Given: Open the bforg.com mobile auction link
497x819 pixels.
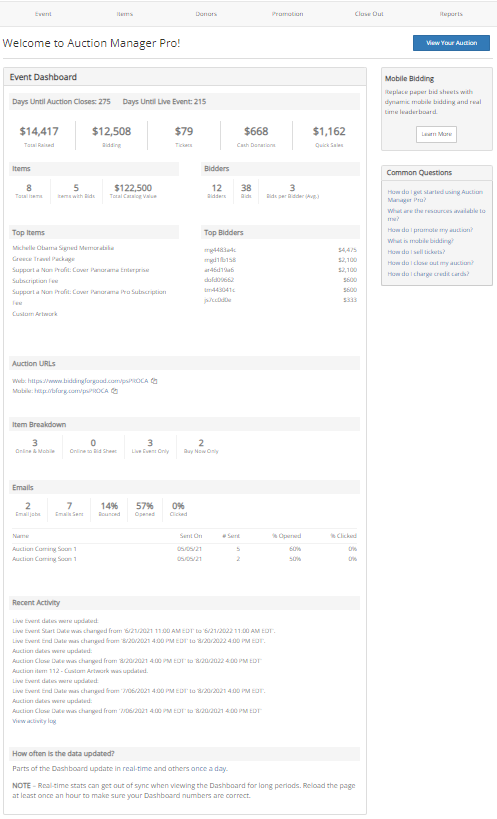Looking at the screenshot, I should 71,391.
